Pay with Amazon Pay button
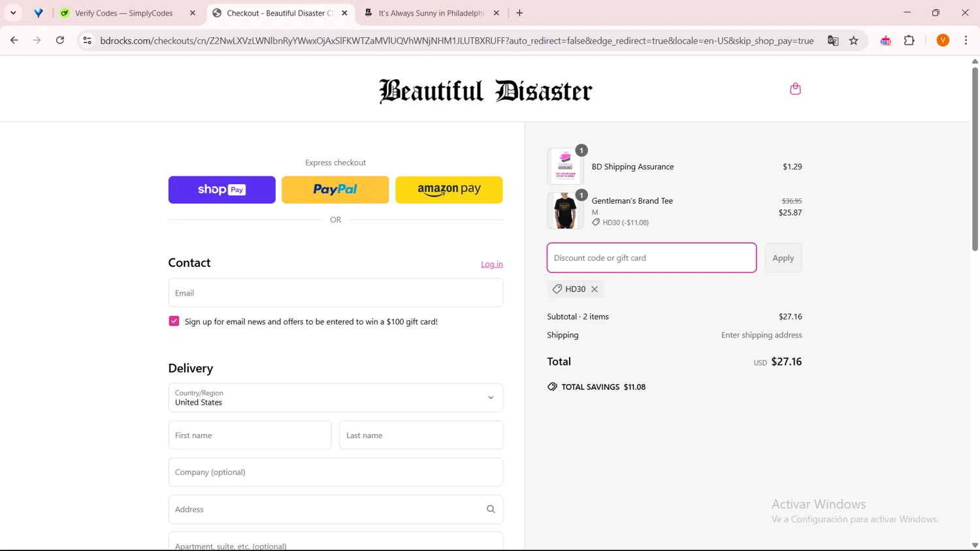 tap(449, 190)
